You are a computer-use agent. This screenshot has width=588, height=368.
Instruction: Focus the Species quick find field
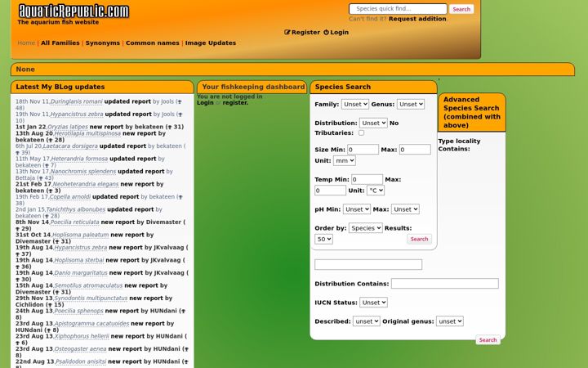point(398,9)
